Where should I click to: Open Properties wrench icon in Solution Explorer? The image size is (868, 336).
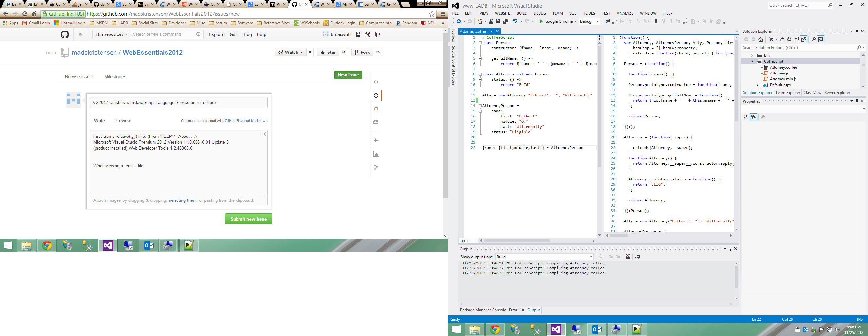point(814,39)
